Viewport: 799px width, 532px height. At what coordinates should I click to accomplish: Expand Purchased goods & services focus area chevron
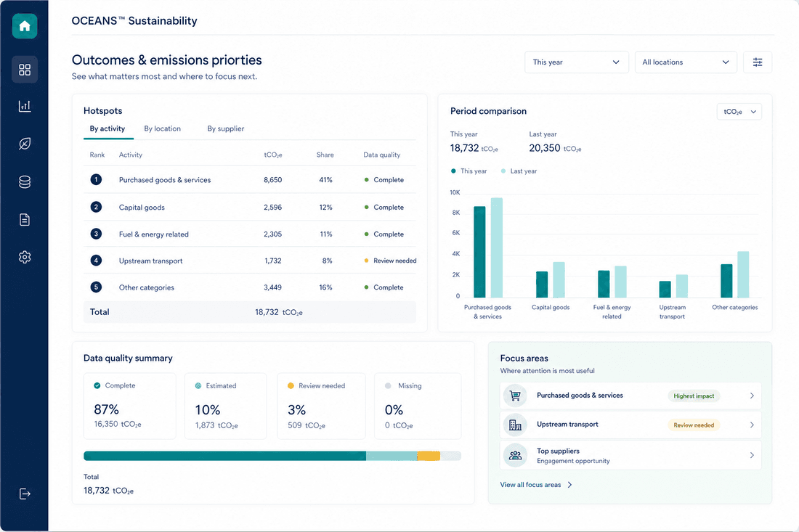pos(752,396)
